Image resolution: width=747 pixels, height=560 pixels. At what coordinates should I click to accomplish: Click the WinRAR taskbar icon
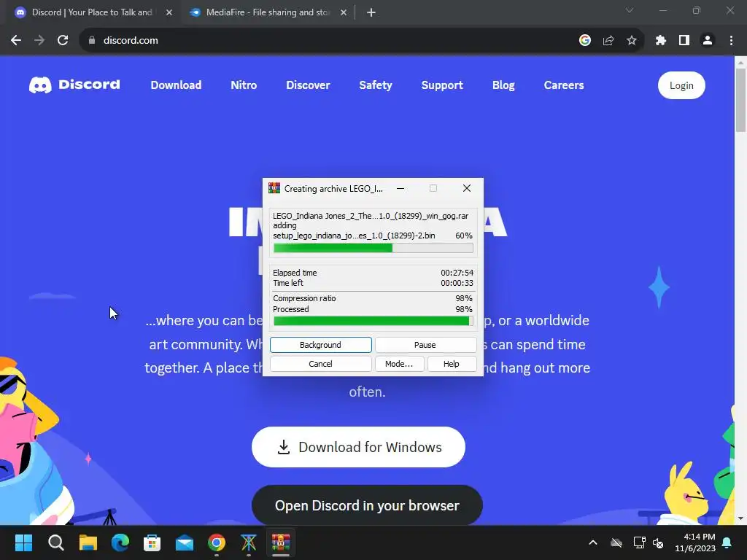(281, 542)
